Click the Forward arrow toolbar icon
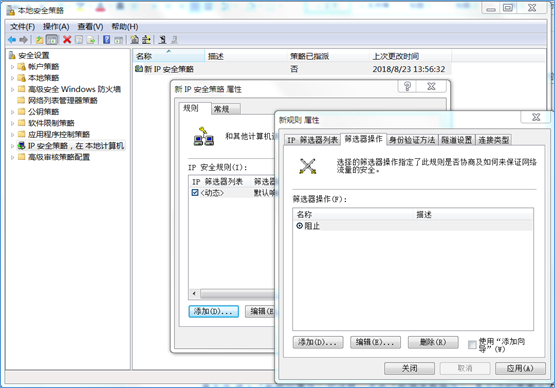 point(23,40)
